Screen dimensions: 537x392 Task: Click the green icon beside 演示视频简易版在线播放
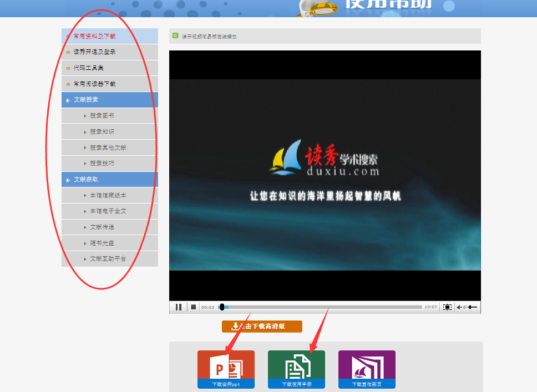[175, 35]
